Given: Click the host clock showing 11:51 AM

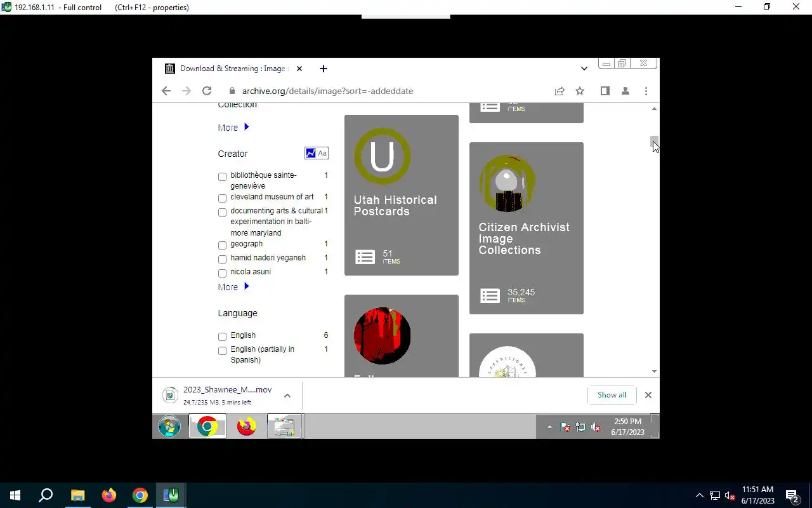Looking at the screenshot, I should click(757, 495).
